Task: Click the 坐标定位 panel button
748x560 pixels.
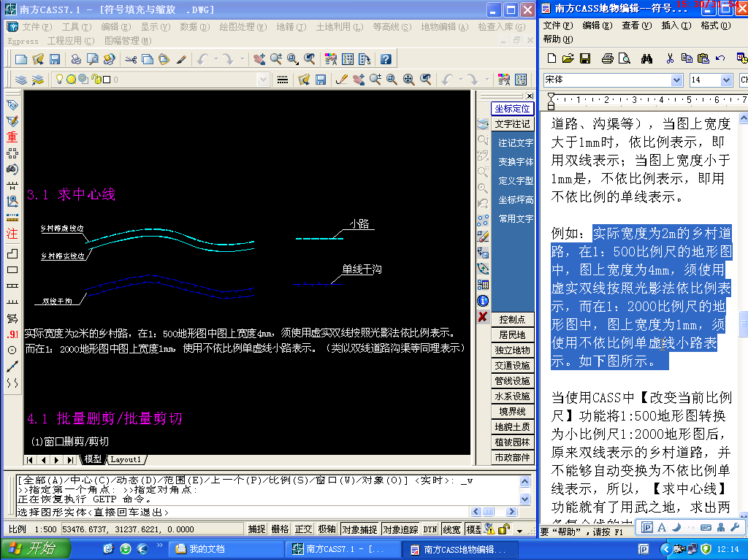Action: pos(512,109)
